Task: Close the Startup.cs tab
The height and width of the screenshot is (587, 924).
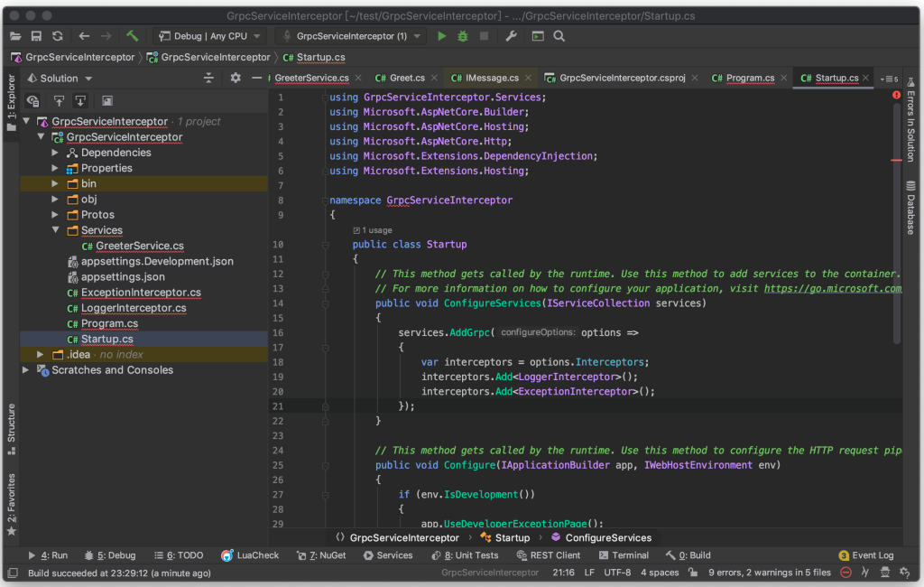Action: coord(865,78)
